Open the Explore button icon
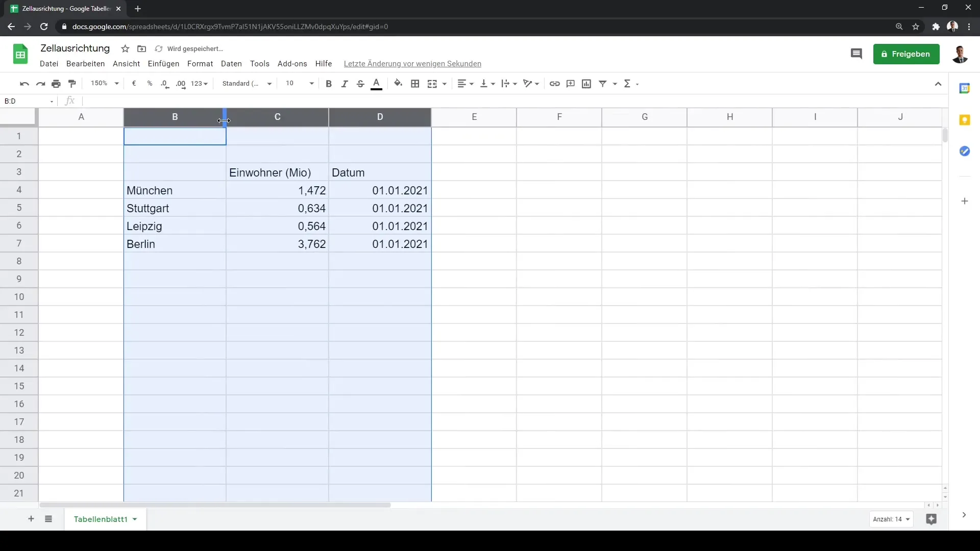 pyautogui.click(x=931, y=519)
